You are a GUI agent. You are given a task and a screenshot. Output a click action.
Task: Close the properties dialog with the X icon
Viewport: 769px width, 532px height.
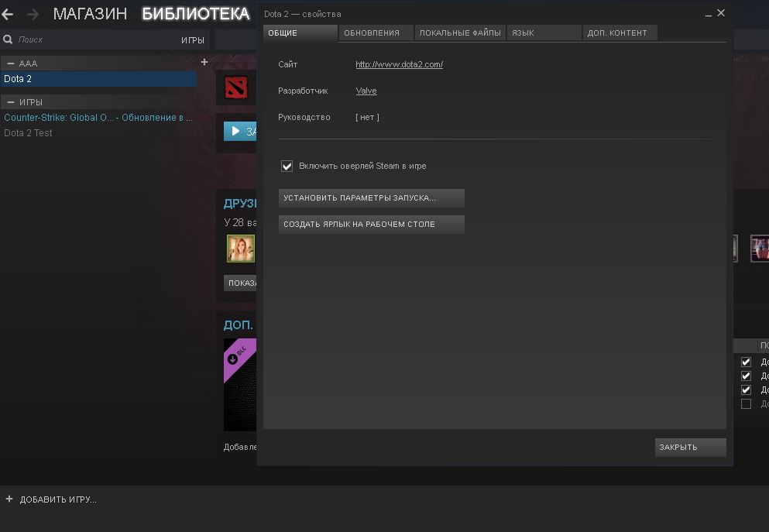[x=721, y=12]
